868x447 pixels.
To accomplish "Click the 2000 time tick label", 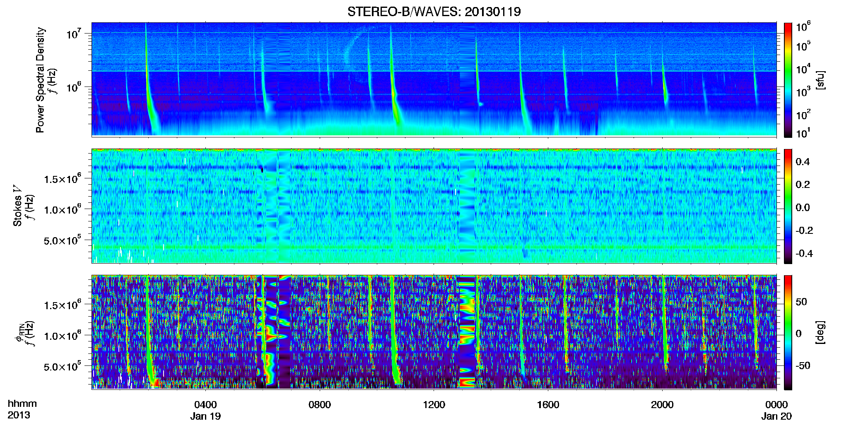I will (x=662, y=405).
